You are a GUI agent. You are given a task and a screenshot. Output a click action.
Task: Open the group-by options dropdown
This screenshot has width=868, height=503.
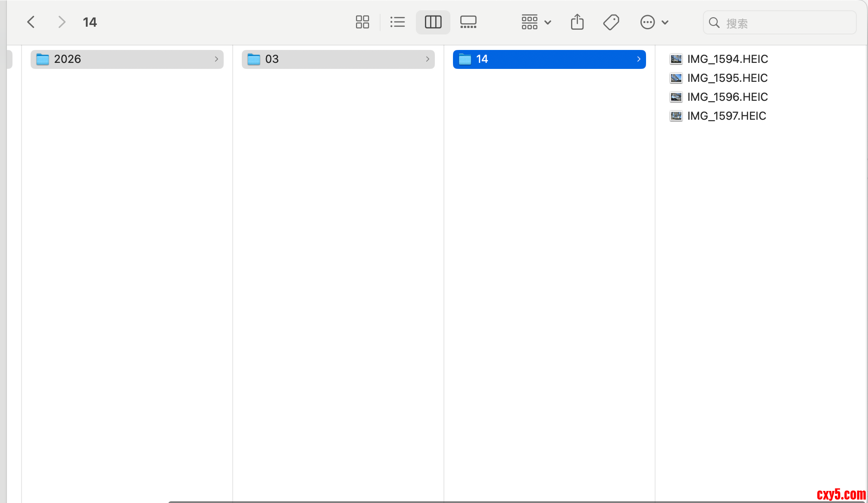pos(536,22)
